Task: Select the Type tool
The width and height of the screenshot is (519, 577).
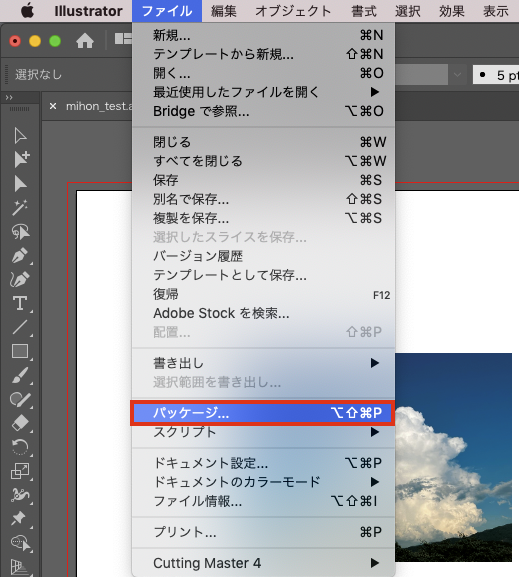Action: (20, 303)
